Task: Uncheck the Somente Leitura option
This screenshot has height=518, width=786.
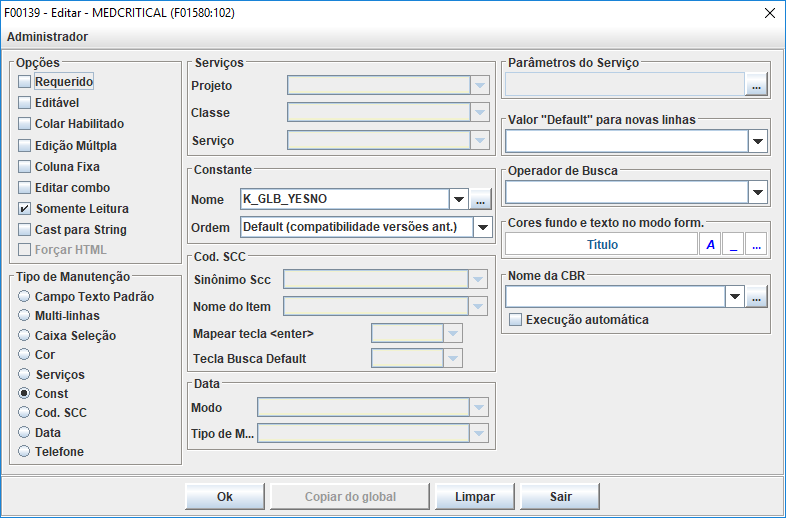Action: click(x=25, y=209)
